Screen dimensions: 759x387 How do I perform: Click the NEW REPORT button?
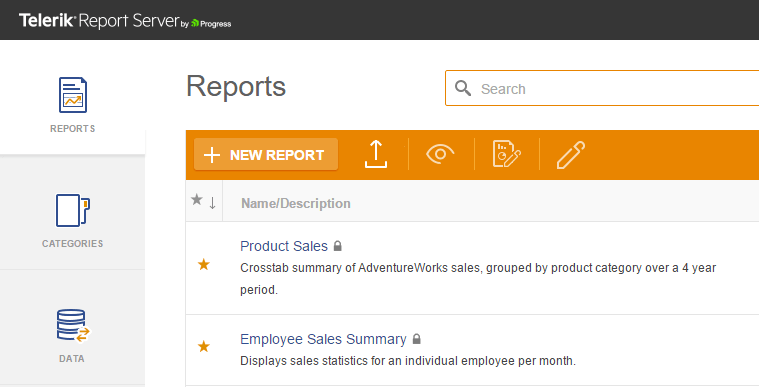266,155
